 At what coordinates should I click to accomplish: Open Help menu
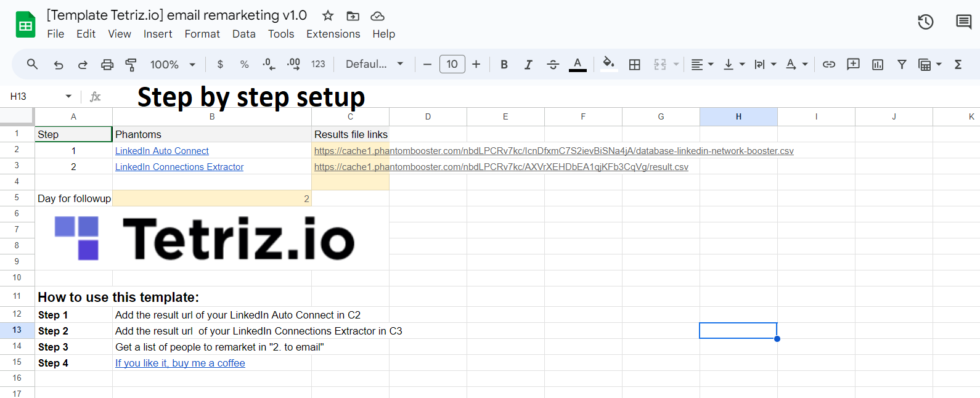pos(383,34)
